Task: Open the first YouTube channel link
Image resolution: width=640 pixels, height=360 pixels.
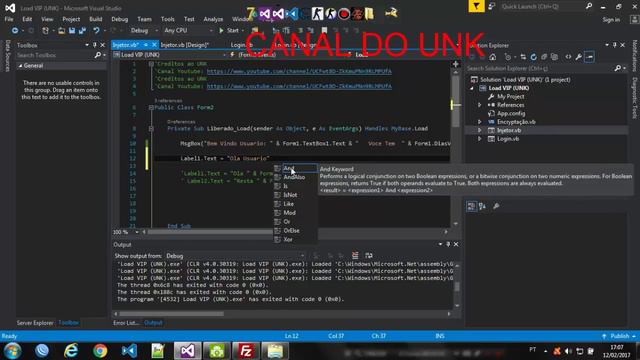Action: [x=299, y=71]
